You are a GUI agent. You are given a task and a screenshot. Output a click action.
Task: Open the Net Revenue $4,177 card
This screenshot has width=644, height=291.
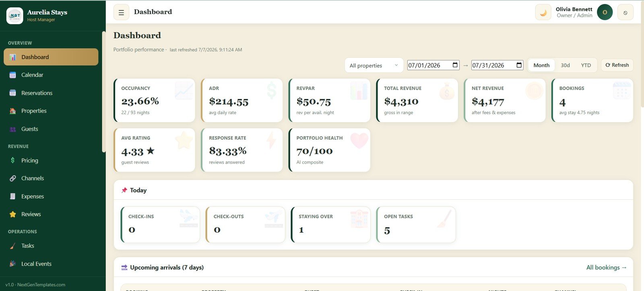505,100
